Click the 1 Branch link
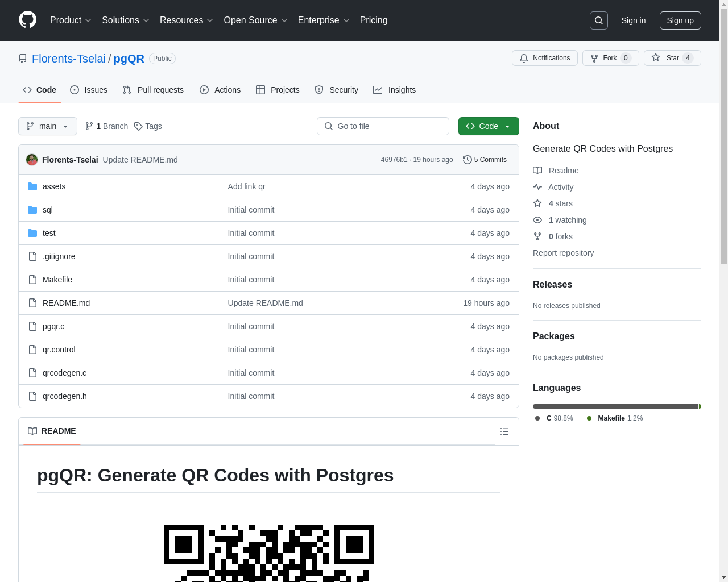This screenshot has height=582, width=728. point(106,126)
